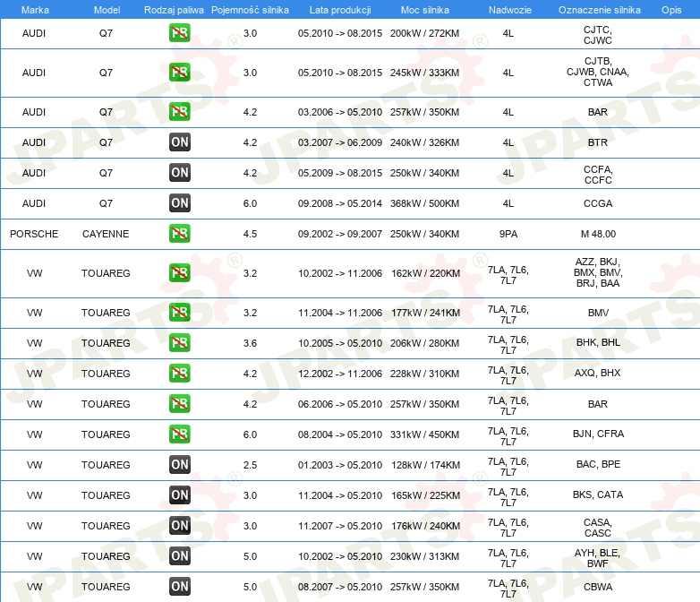Click petrol icon in Porsche Cayenne row
Screen dimensions: 700x602
pyautogui.click(x=179, y=233)
